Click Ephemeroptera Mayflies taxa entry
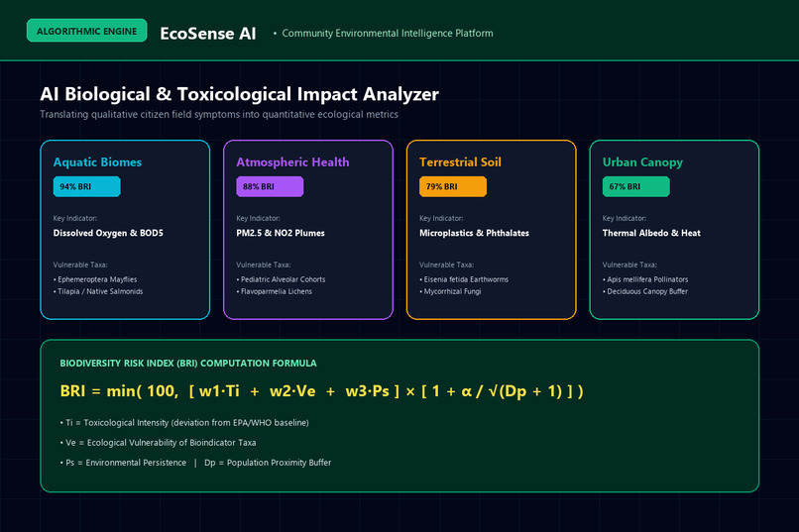 pyautogui.click(x=95, y=279)
